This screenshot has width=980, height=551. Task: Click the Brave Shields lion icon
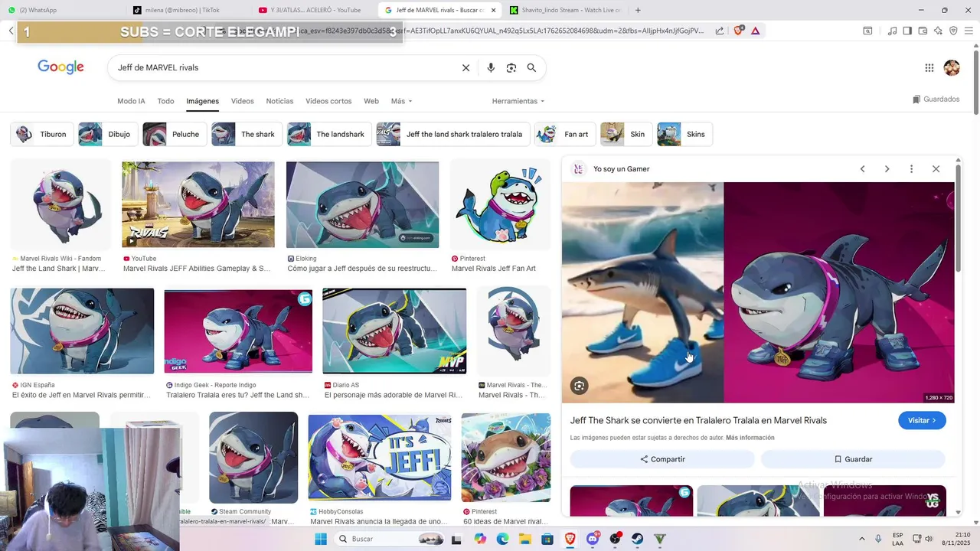point(739,31)
